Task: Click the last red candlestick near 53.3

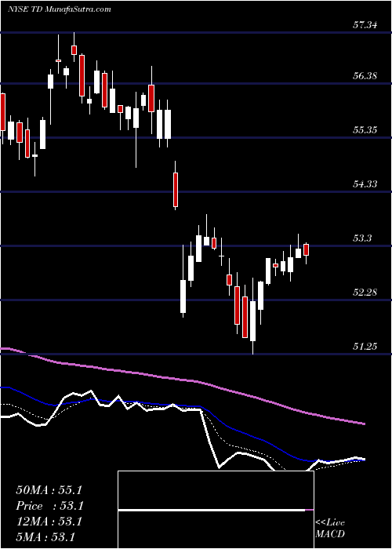Action: [x=307, y=250]
